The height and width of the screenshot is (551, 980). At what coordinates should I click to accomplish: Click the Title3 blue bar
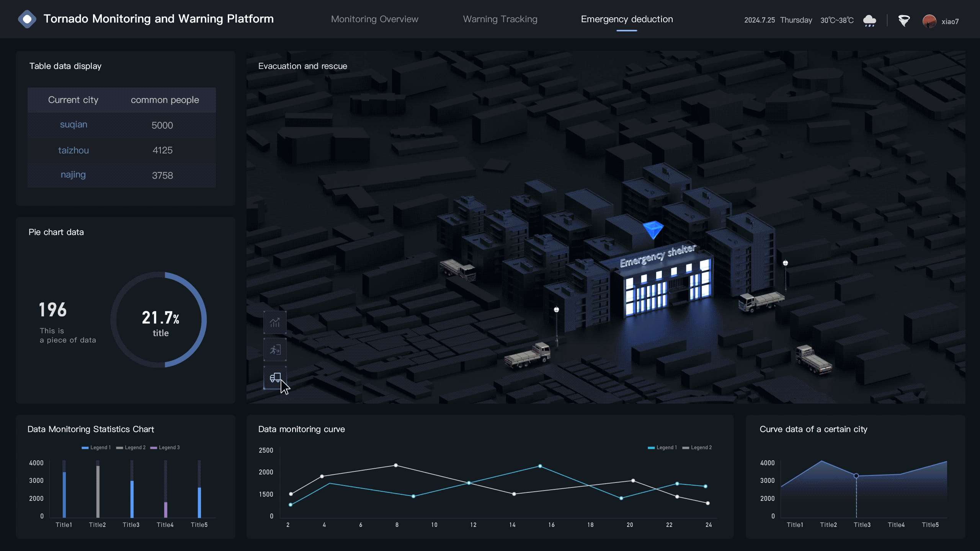(x=132, y=499)
